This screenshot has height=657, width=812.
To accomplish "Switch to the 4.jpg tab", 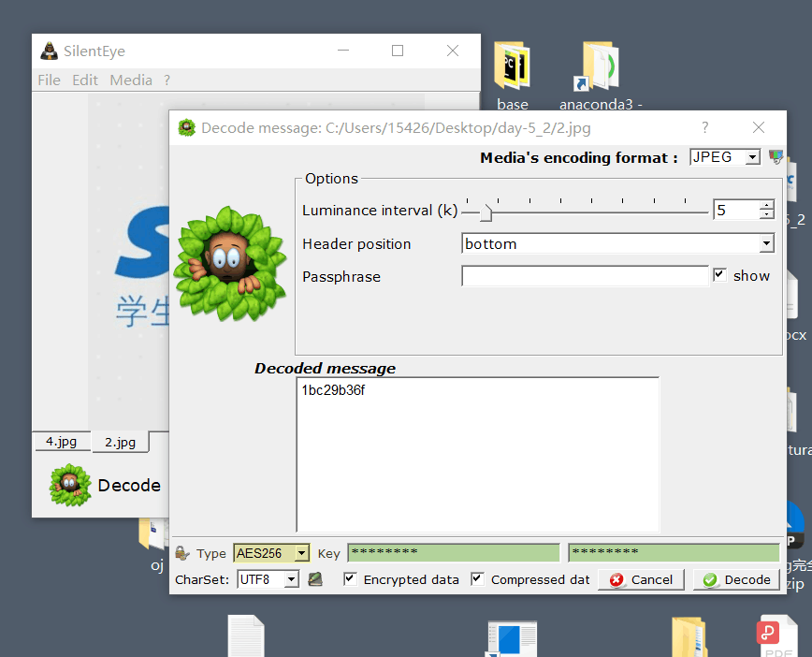I will click(61, 442).
